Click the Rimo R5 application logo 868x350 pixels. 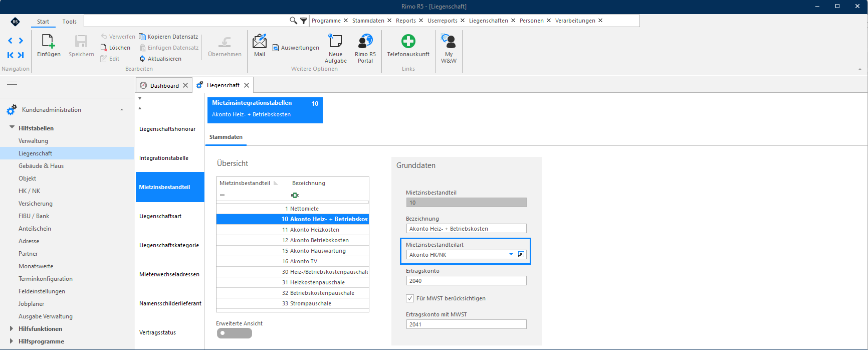(15, 21)
